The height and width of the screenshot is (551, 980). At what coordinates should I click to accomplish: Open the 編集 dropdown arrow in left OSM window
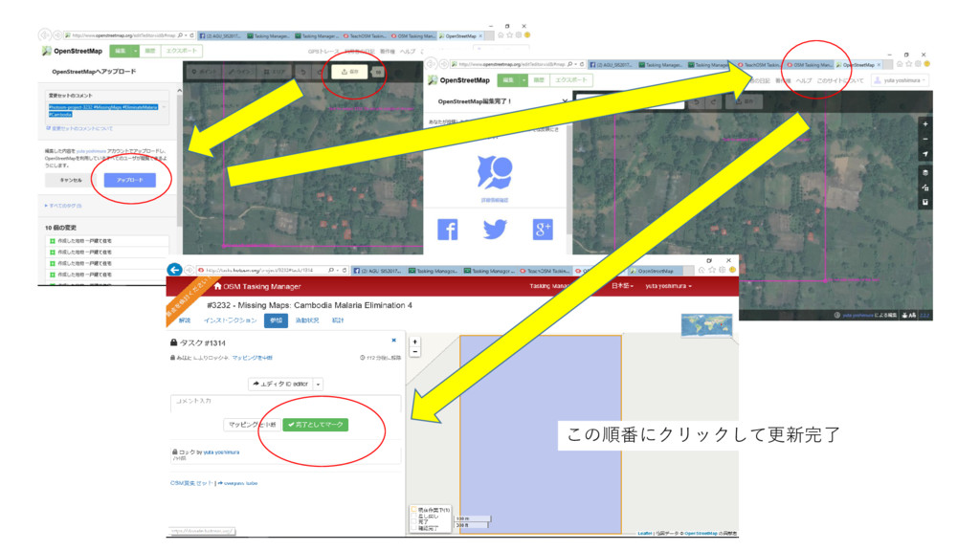135,52
